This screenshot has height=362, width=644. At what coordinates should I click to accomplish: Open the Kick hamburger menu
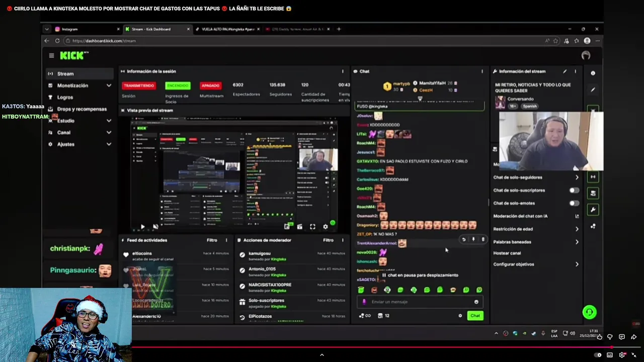pos(51,56)
